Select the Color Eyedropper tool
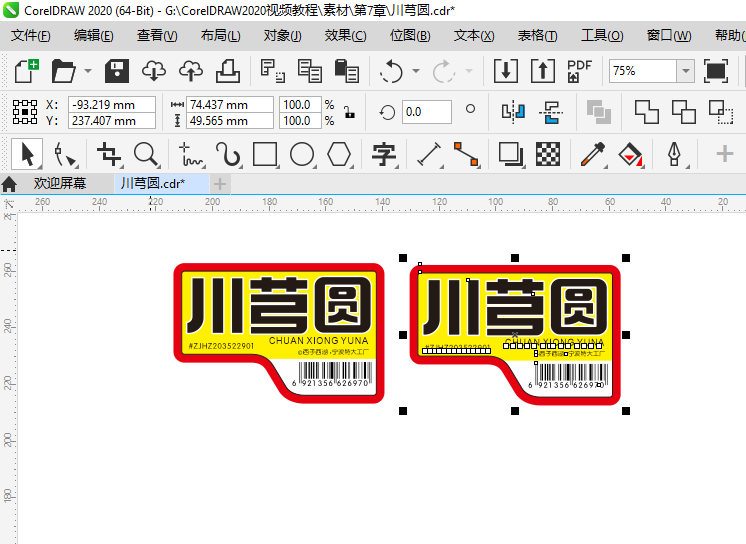746x544 pixels. 592,154
